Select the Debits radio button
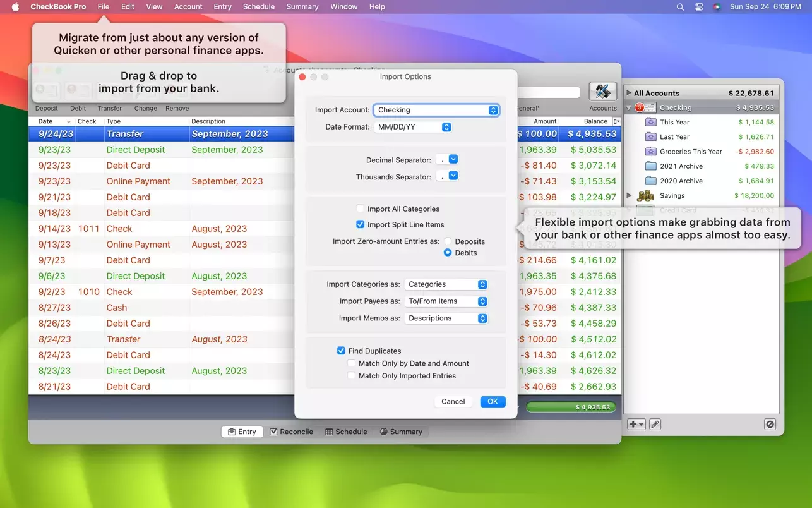The width and height of the screenshot is (812, 508). point(448,253)
